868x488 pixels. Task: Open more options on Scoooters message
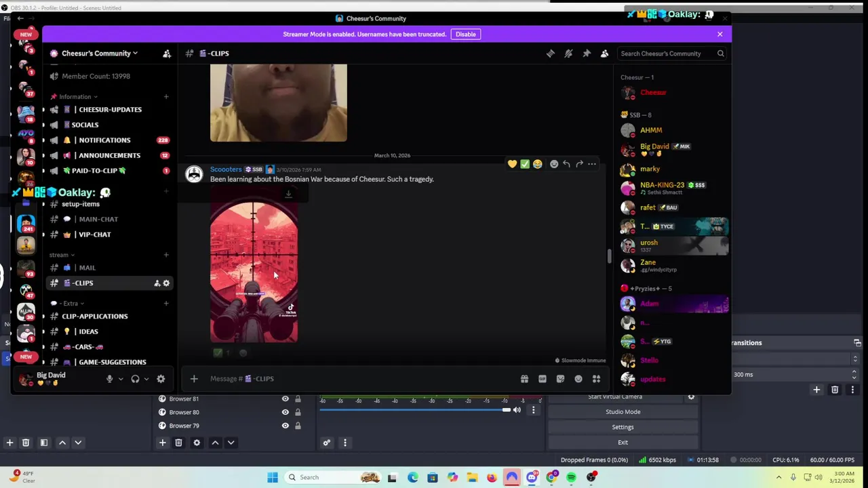(592, 164)
